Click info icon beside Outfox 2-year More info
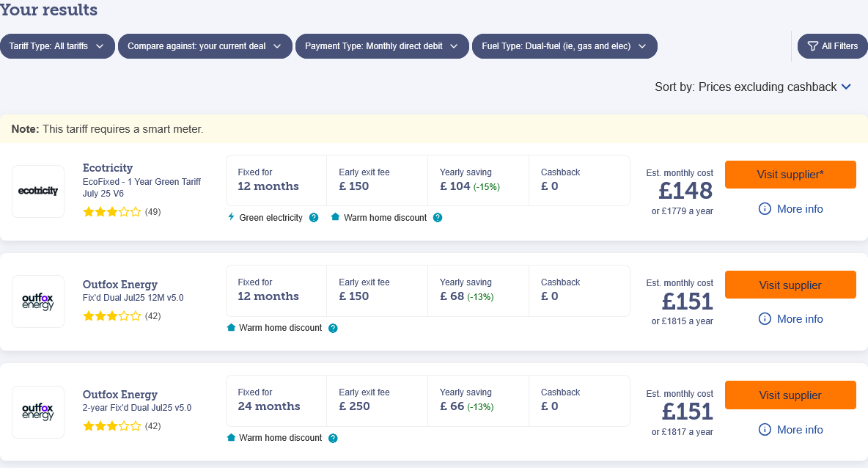The height and width of the screenshot is (468, 868). tap(765, 429)
